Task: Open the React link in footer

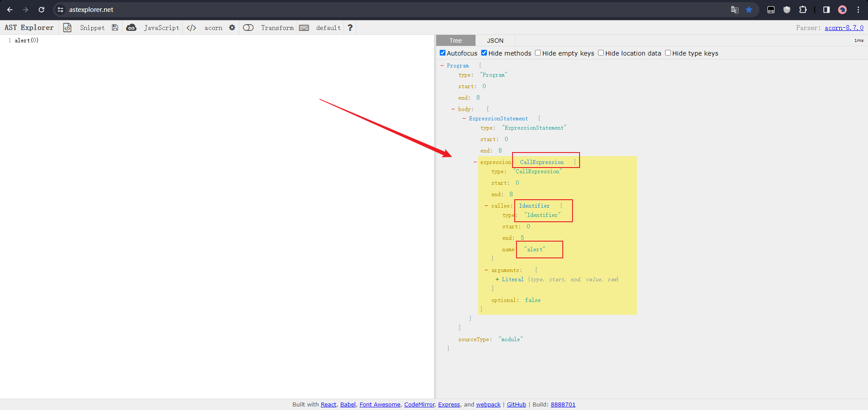Action: (x=329, y=405)
